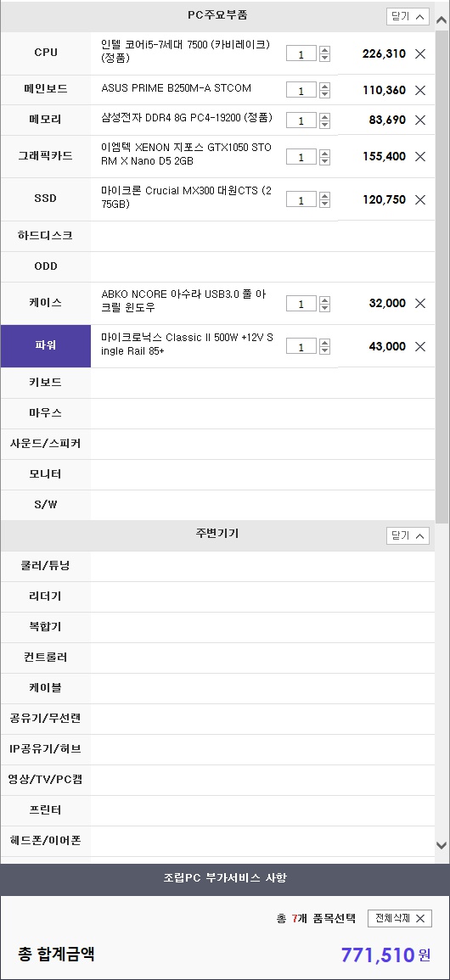Remove the CPU item with the X icon
Screen dimensions: 450x980
coord(420,53)
